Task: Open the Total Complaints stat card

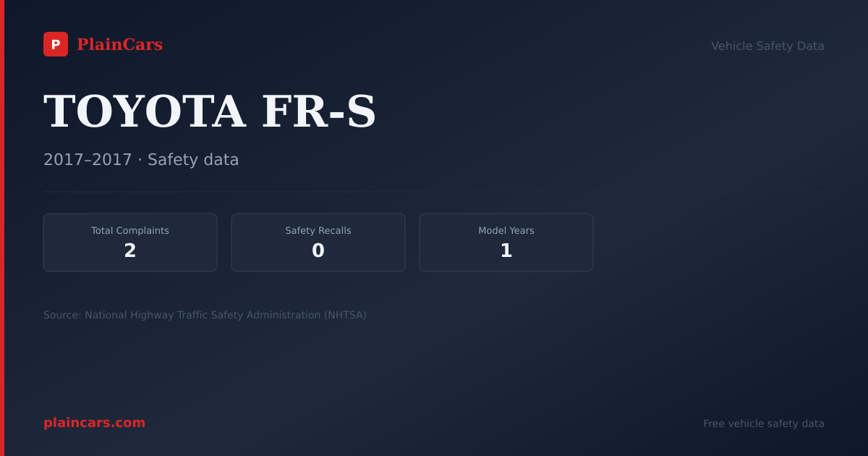Action: 130,242
